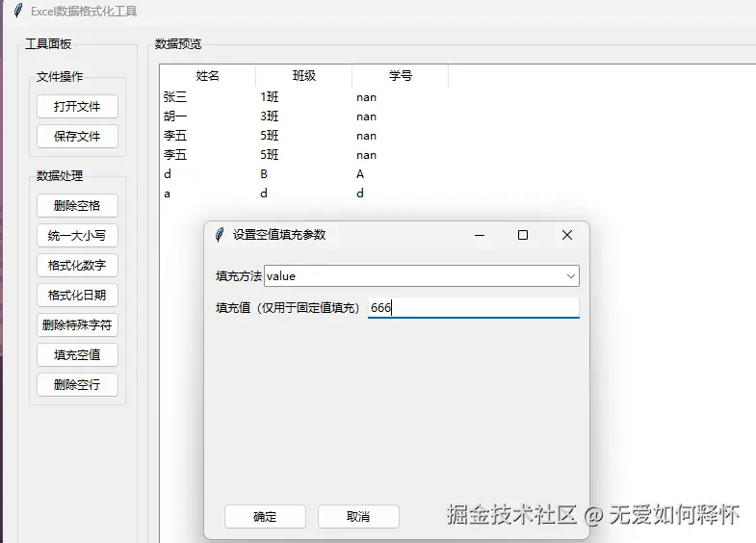Click the 数据处理 group label

(60, 176)
